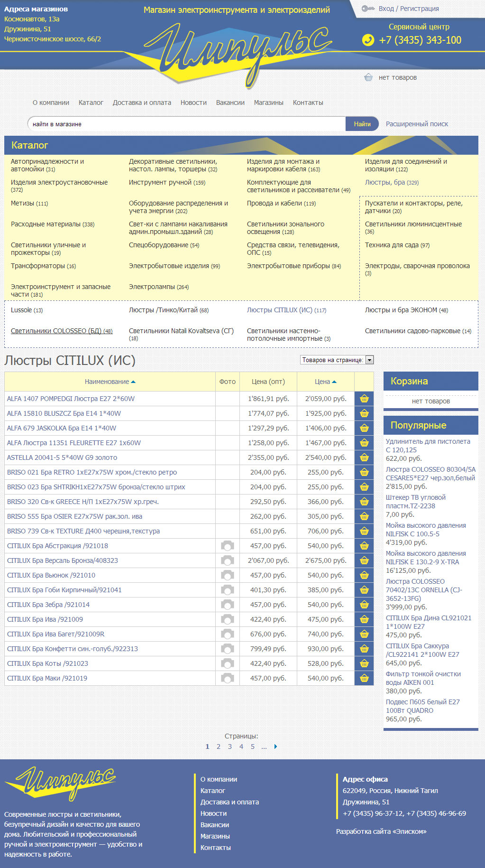
Task: Open Доставка и оплата menu item
Action: [142, 103]
